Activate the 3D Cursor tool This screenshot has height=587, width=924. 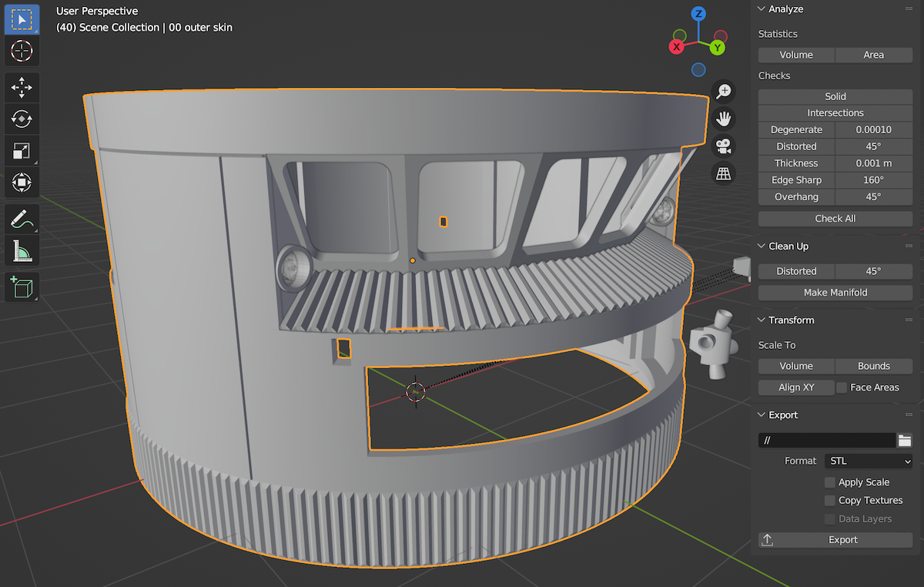coord(22,52)
